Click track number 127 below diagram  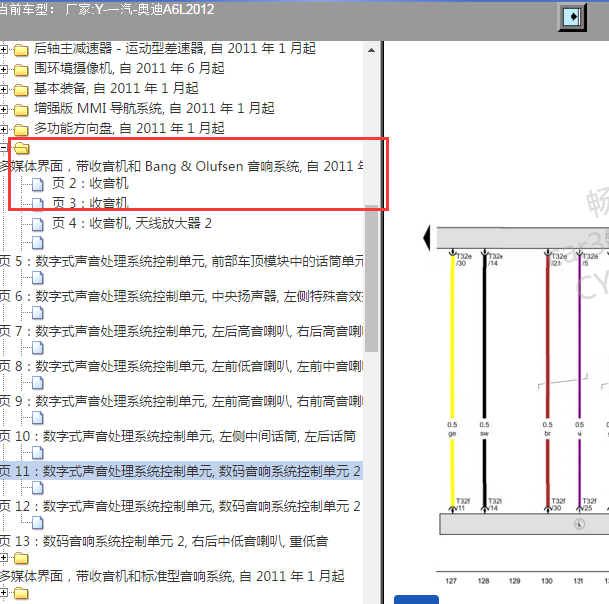(451, 581)
